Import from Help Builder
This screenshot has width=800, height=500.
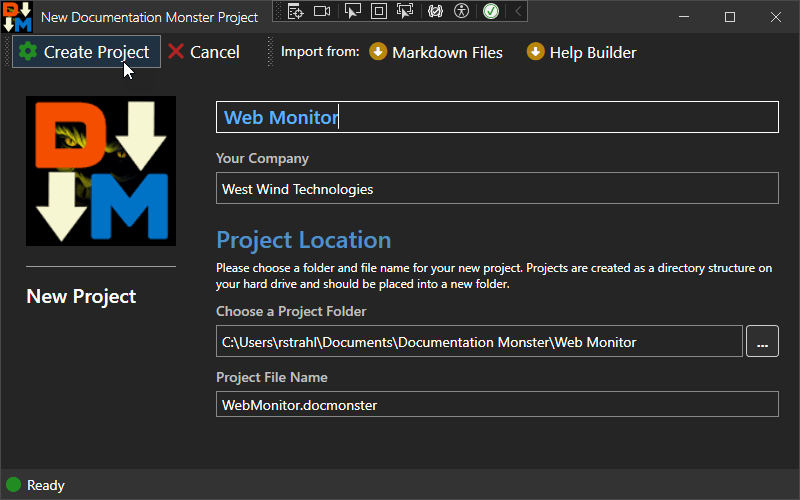[x=581, y=52]
